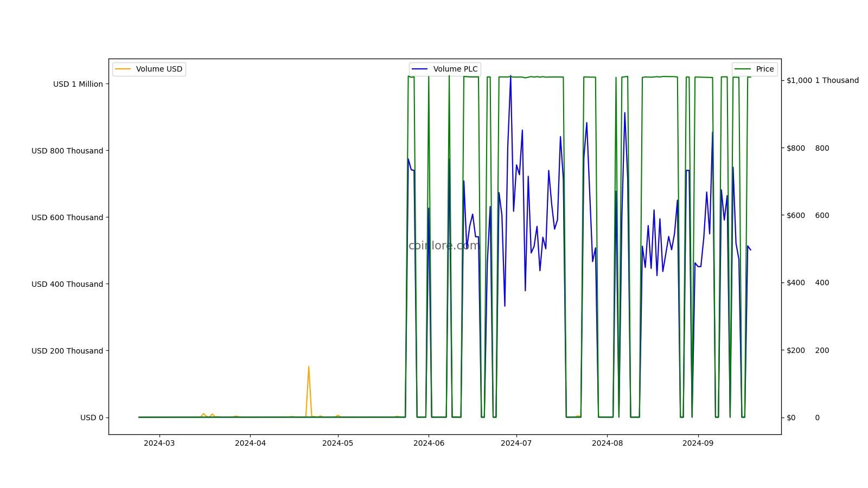The width and height of the screenshot is (868, 488).
Task: Click the 2024-07 date label
Action: pyautogui.click(x=516, y=443)
